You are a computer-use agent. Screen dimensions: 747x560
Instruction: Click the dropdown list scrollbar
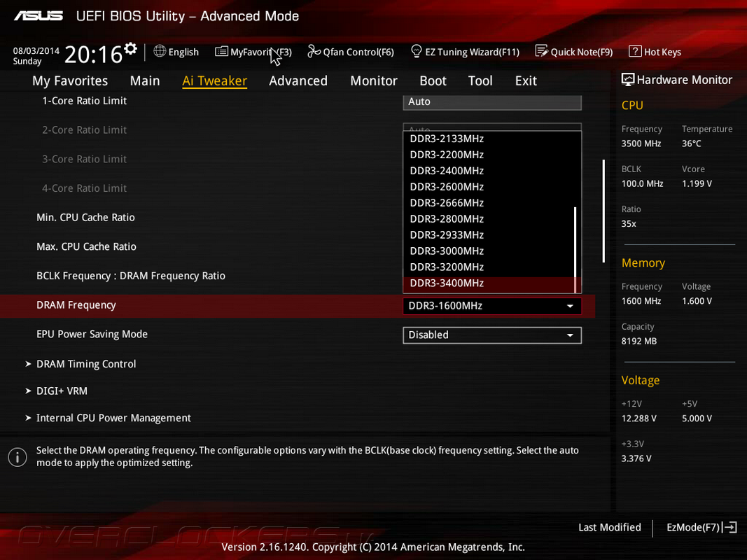click(575, 249)
